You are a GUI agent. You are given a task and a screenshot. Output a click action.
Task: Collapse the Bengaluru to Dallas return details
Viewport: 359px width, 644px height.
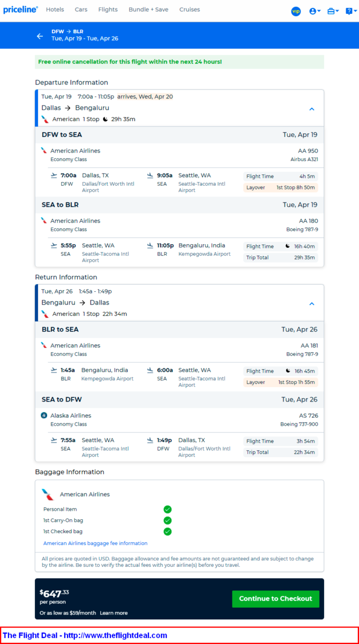pyautogui.click(x=311, y=304)
